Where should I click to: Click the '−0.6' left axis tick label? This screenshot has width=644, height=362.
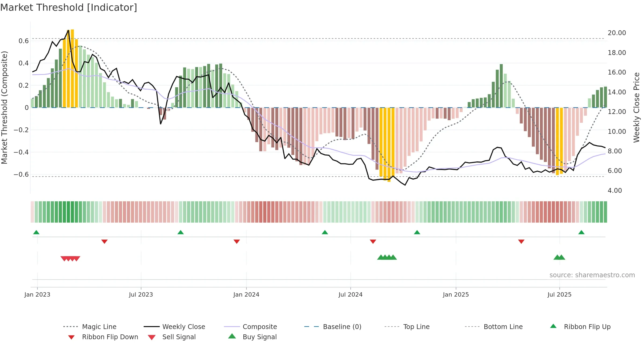coord(21,175)
